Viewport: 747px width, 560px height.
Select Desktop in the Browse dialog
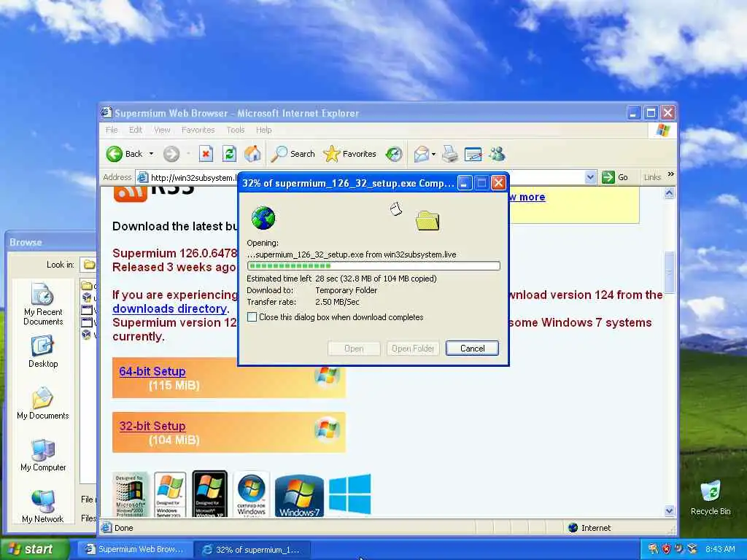point(43,352)
